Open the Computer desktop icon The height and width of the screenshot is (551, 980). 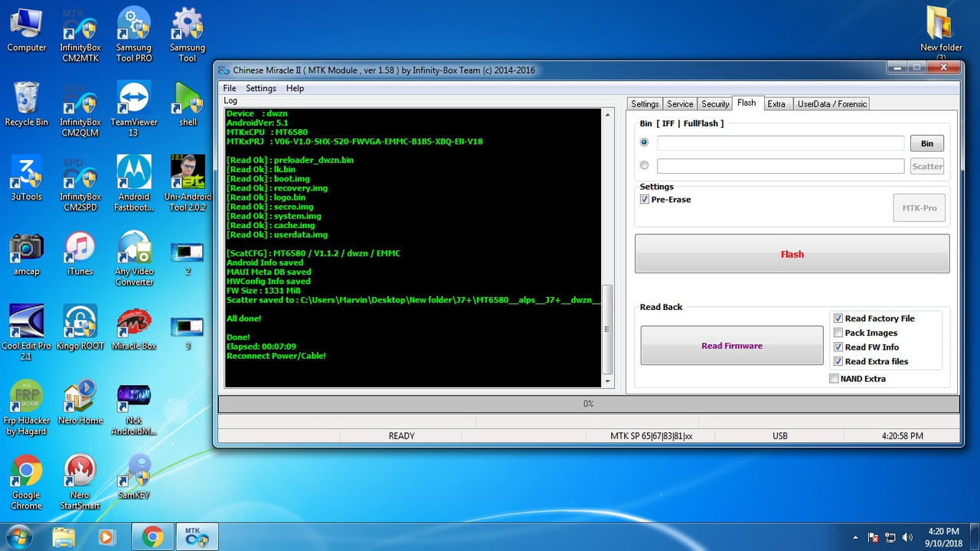(27, 31)
